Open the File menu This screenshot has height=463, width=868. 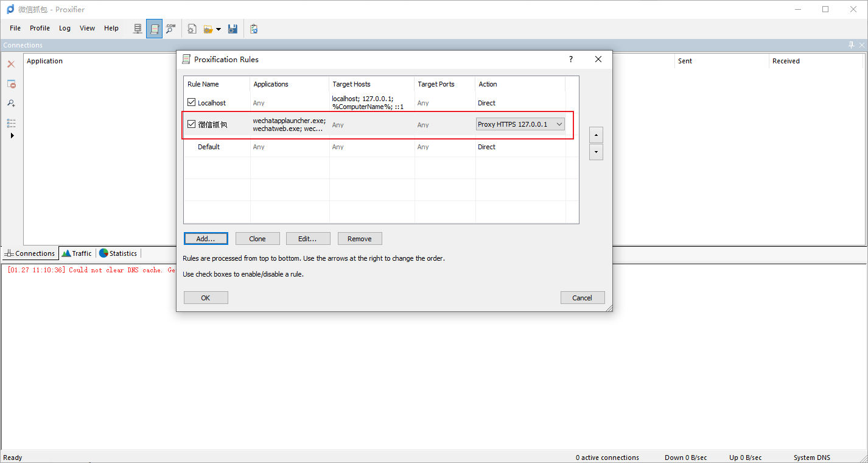coord(15,28)
